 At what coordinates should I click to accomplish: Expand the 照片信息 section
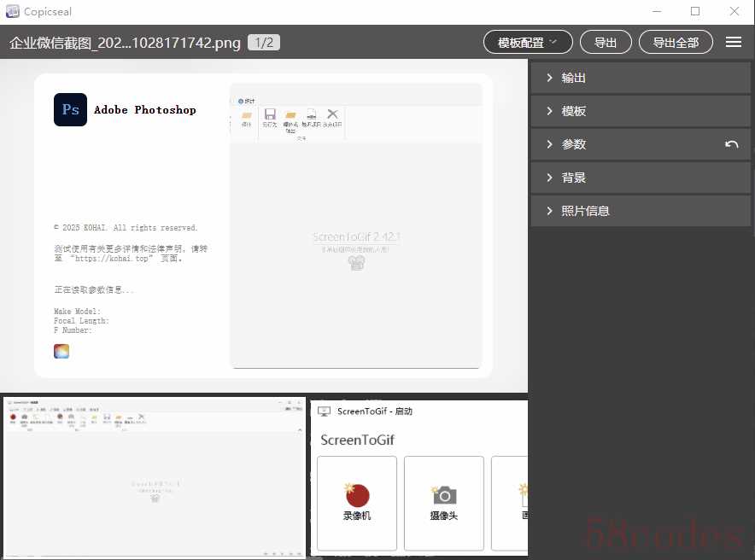click(641, 211)
